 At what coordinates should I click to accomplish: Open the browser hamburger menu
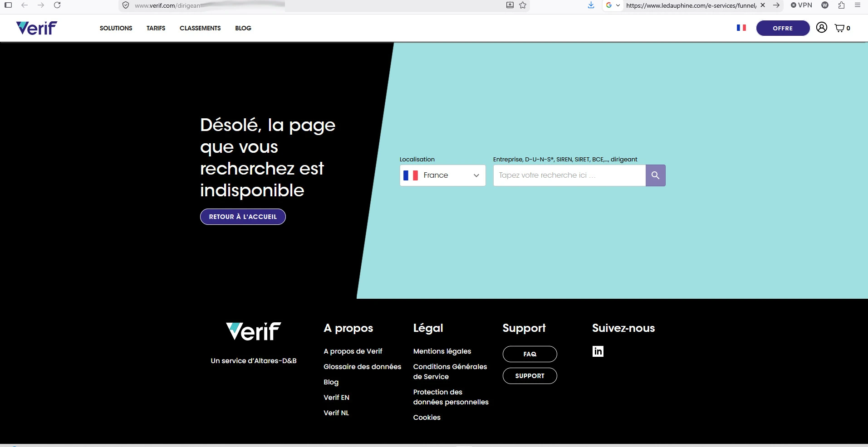858,5
